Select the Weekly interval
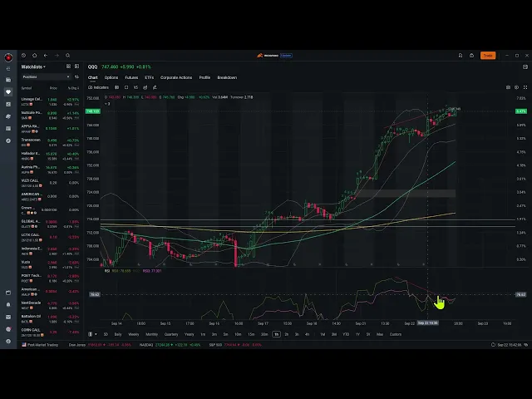 coord(133,334)
